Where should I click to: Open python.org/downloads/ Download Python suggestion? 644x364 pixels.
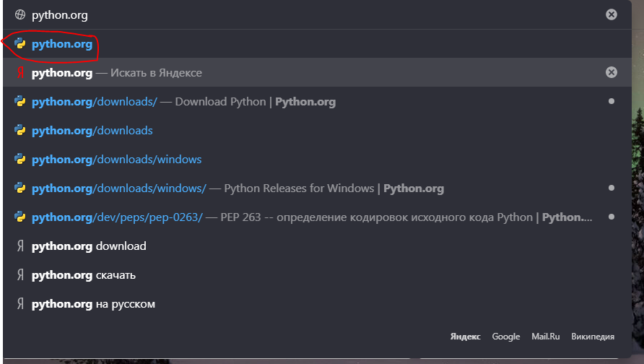coord(317,102)
